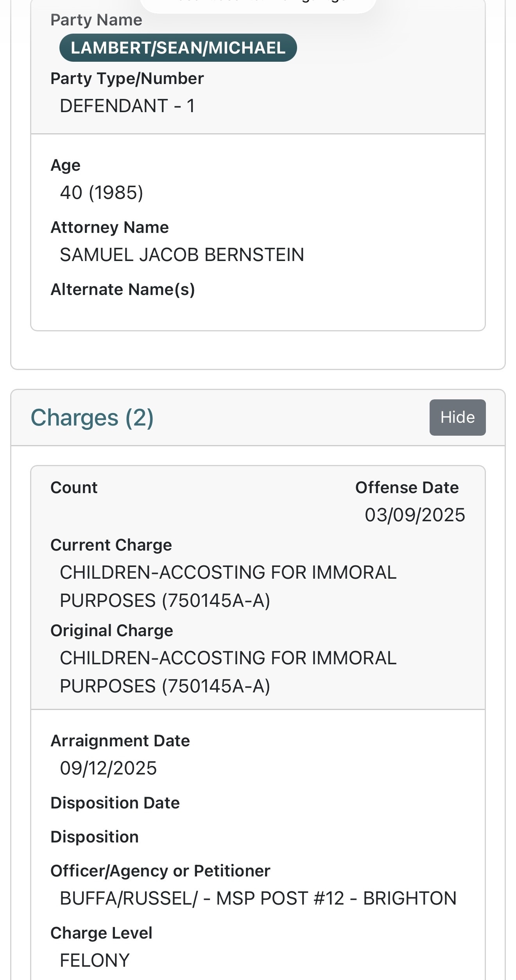The height and width of the screenshot is (980, 516).
Task: Select the current charge description text
Action: (228, 586)
